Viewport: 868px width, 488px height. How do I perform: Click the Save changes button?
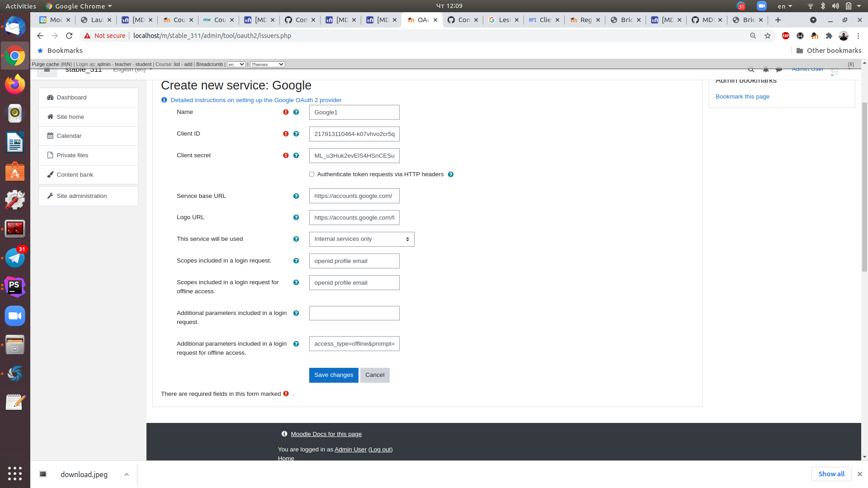point(334,375)
